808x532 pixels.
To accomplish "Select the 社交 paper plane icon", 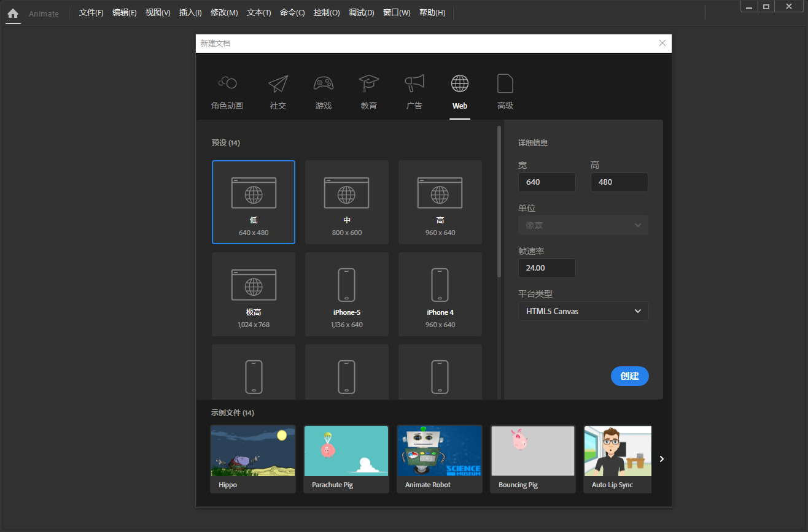I will (278, 83).
